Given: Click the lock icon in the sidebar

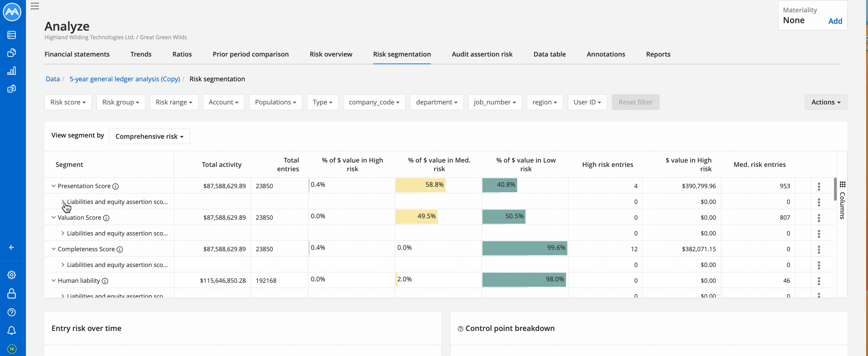Looking at the screenshot, I should (11, 293).
